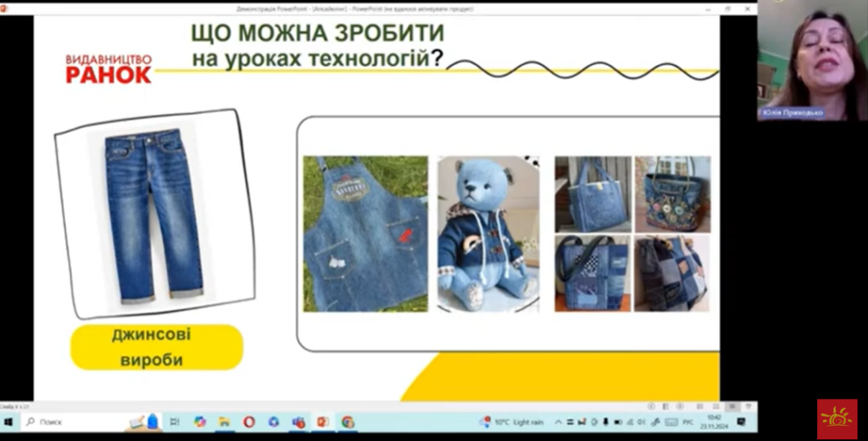The height and width of the screenshot is (441, 868).
Task: Expand the hidden system tray icons chevron
Action: (x=559, y=421)
